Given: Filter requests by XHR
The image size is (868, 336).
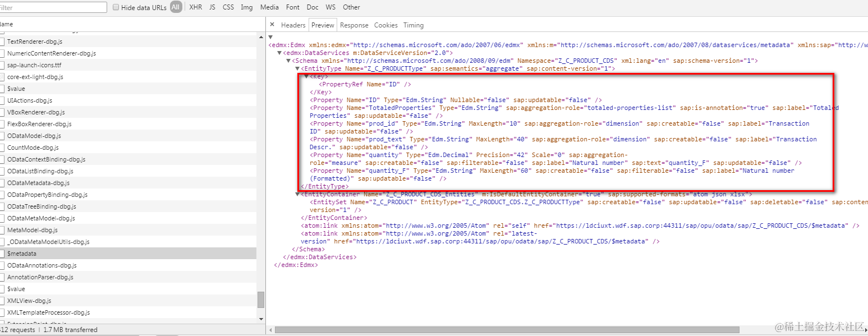Looking at the screenshot, I should [x=196, y=7].
